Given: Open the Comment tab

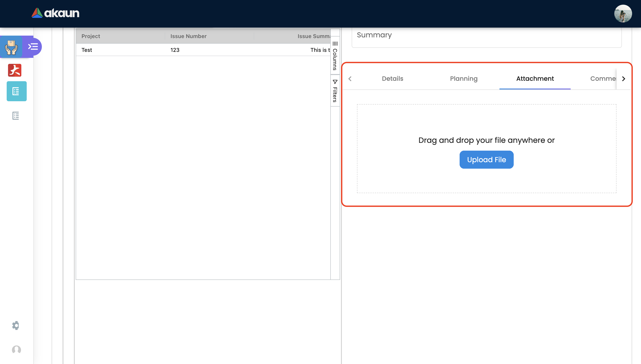Looking at the screenshot, I should pos(602,79).
